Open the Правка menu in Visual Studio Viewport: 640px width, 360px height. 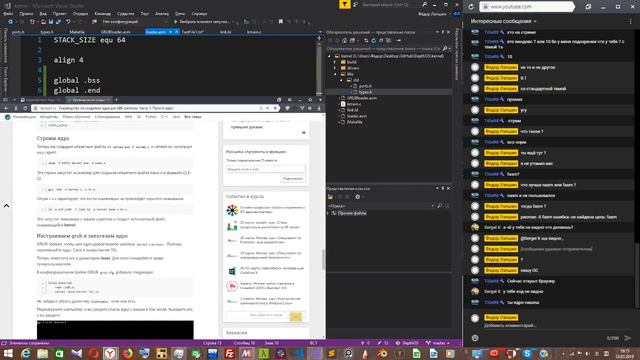point(26,13)
